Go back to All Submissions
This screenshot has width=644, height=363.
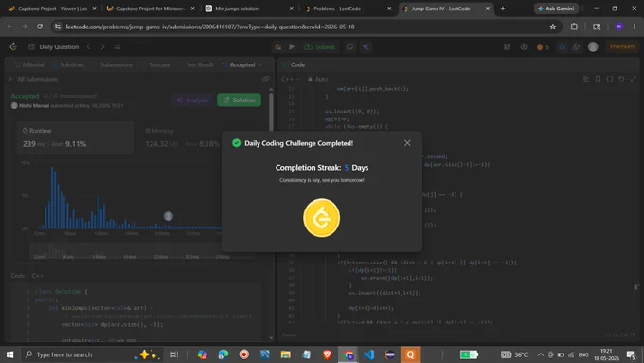34,79
